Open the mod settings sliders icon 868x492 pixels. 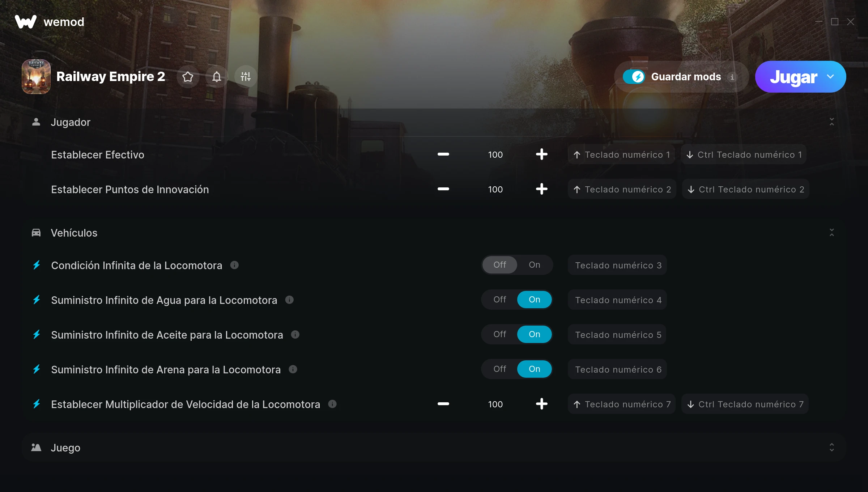(x=246, y=77)
